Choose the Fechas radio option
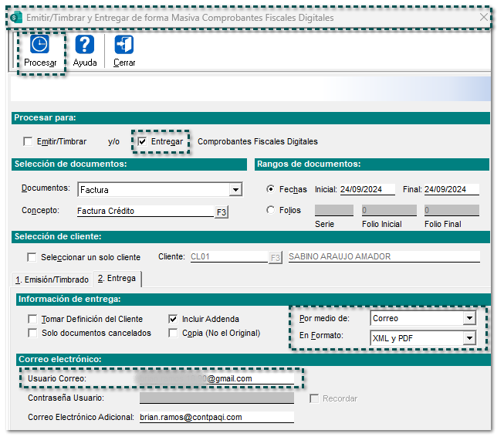This screenshot has height=437, width=504. (x=270, y=189)
